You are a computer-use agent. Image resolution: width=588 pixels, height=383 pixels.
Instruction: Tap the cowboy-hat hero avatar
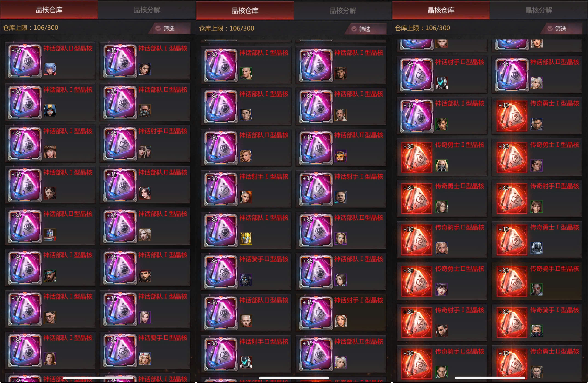[341, 73]
